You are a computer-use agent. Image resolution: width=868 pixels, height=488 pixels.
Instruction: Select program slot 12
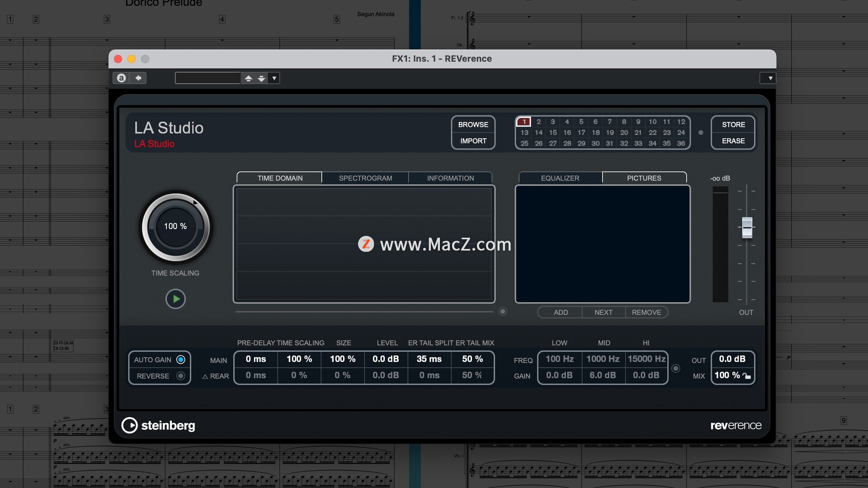pyautogui.click(x=681, y=122)
